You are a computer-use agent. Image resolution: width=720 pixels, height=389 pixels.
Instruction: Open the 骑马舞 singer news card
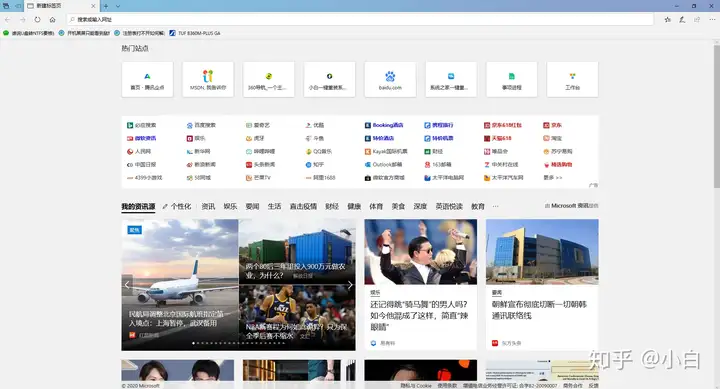(421, 284)
